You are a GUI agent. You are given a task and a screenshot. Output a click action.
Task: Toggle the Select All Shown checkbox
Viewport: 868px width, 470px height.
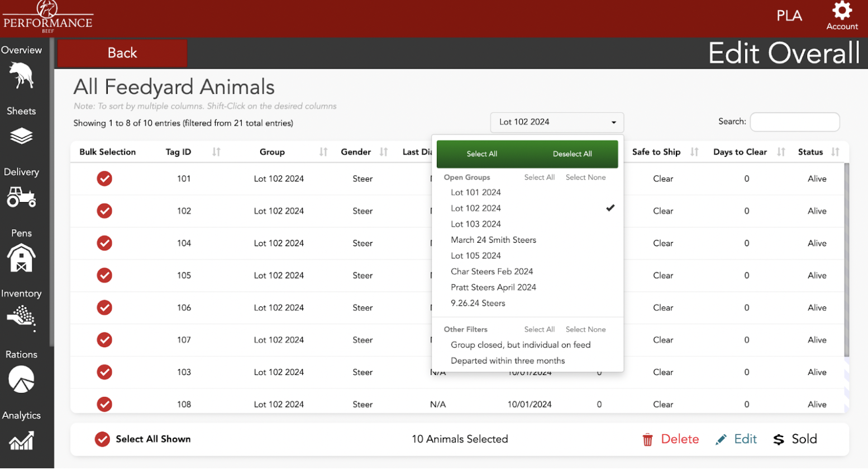pos(102,439)
